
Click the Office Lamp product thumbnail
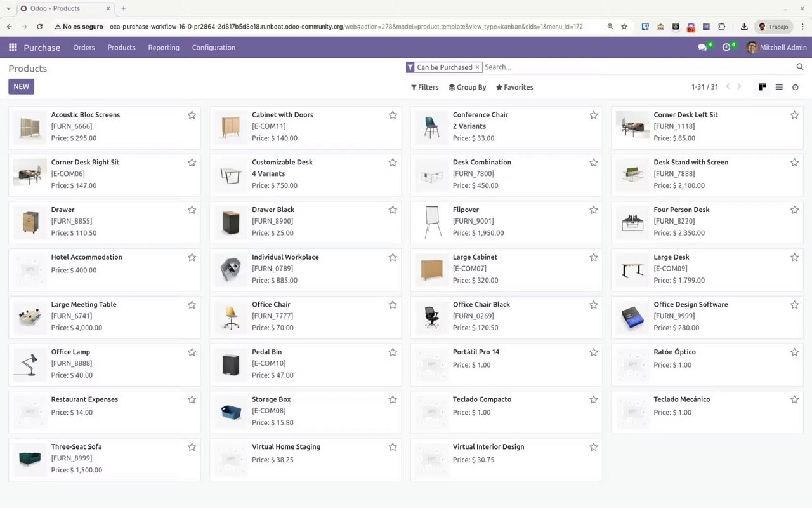tap(30, 364)
